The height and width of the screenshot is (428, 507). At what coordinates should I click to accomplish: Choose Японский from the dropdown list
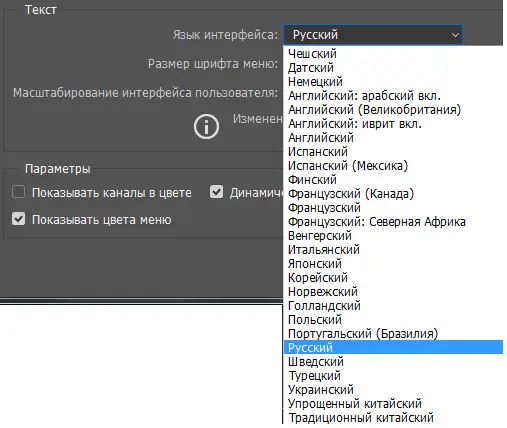(393, 264)
